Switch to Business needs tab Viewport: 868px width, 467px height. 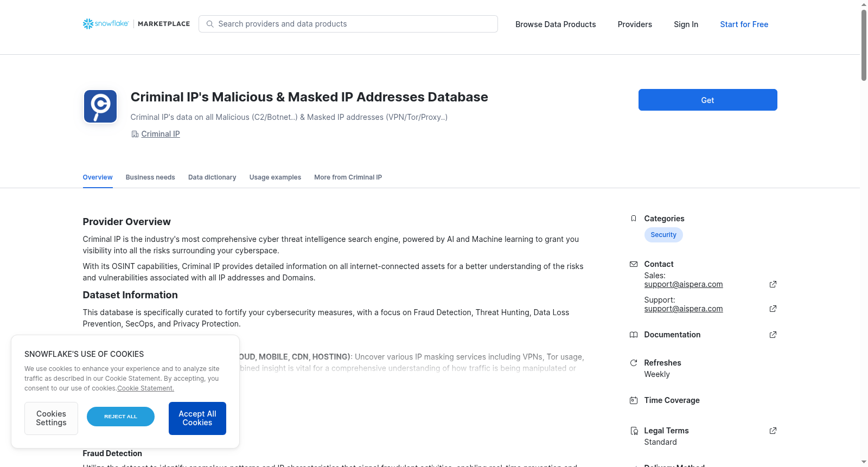click(150, 177)
